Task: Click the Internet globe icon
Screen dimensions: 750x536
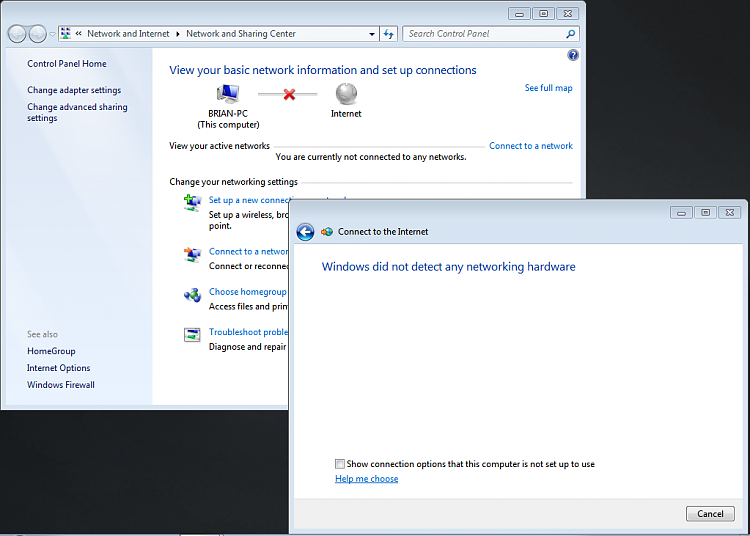Action: point(346,94)
